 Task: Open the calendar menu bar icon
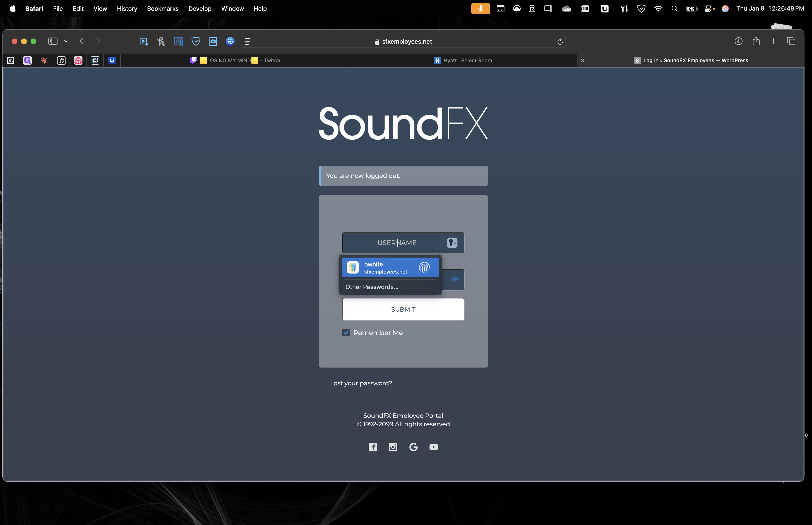500,9
